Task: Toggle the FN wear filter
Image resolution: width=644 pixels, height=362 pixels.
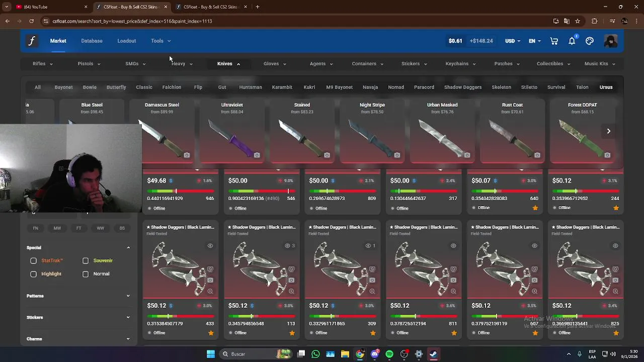Action: point(36,228)
